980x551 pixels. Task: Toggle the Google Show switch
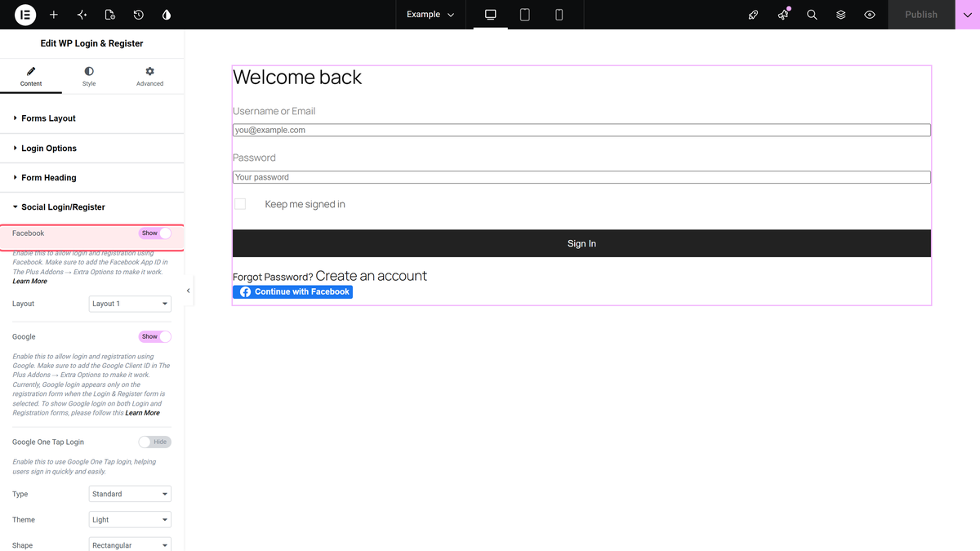(x=155, y=336)
